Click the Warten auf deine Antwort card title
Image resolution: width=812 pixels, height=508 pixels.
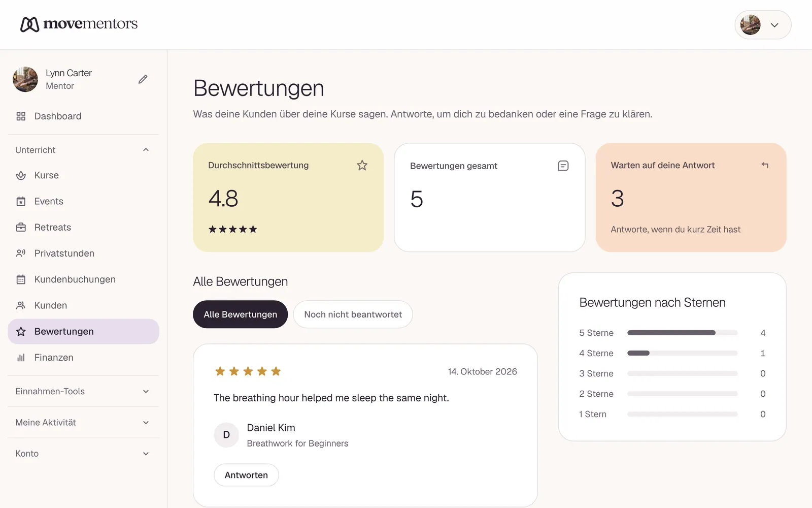click(x=663, y=165)
